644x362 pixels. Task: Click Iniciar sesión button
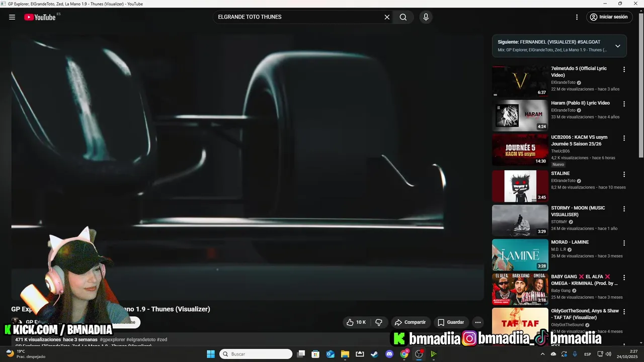609,17
